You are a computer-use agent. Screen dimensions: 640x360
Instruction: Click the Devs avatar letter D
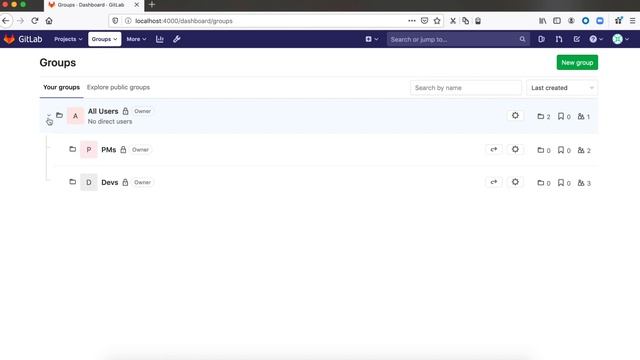click(89, 182)
